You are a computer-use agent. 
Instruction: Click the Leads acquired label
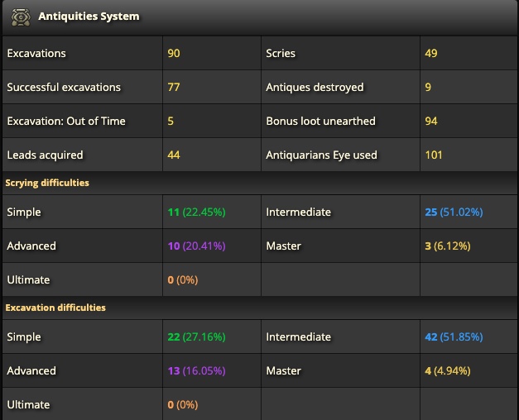tap(45, 155)
